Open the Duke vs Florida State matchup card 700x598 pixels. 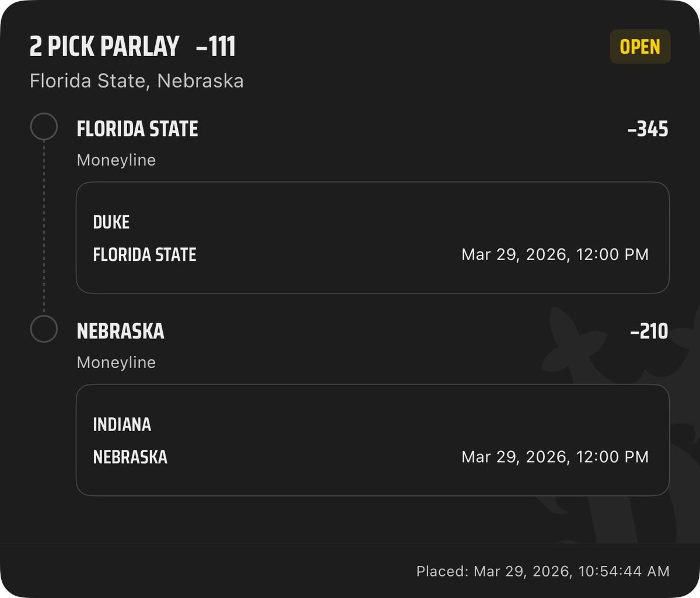(372, 237)
